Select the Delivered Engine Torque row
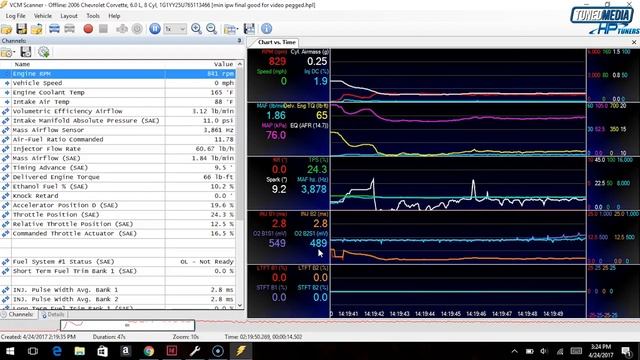Image resolution: width=640 pixels, height=360 pixels. tap(118, 177)
